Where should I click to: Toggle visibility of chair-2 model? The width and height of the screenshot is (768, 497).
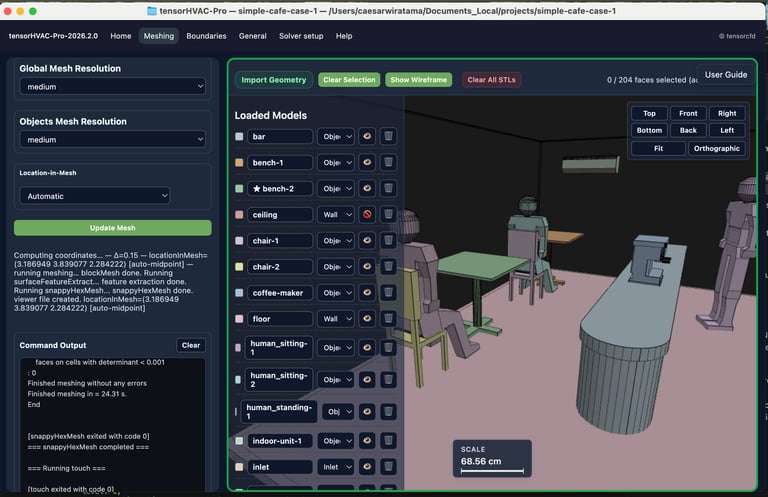click(367, 266)
